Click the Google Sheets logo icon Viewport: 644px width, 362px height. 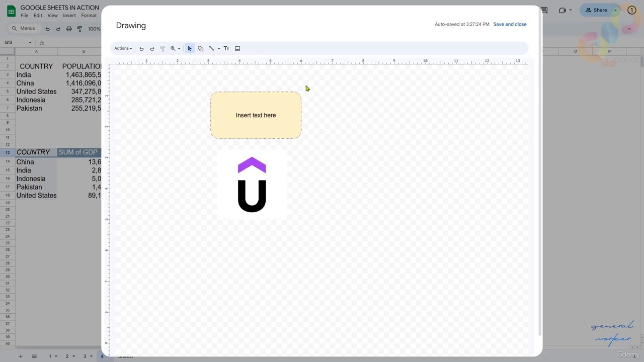pos(11,12)
